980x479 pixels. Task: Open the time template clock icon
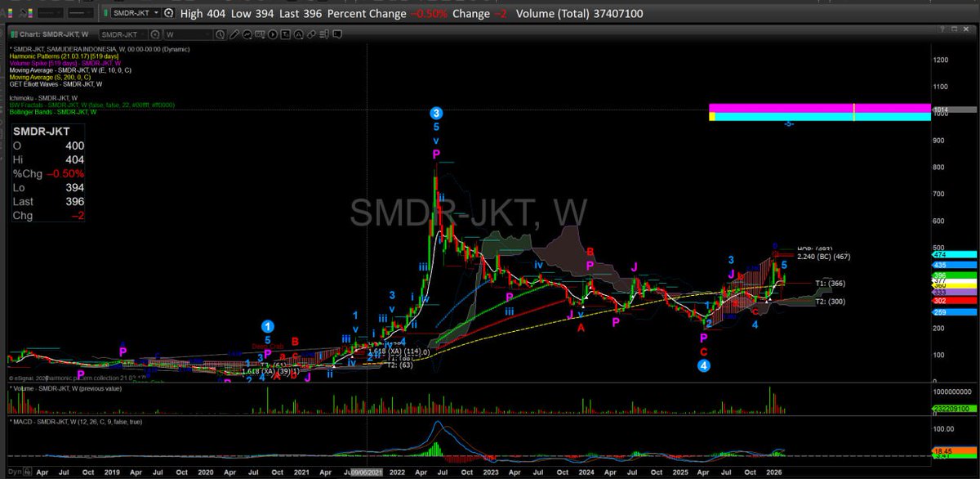(220, 34)
